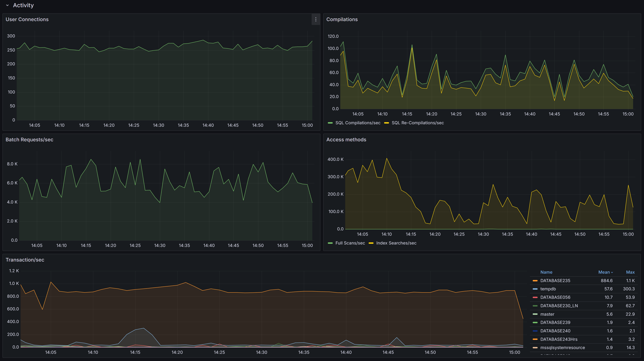Toggle the Full Scans/sec legend item

click(350, 243)
